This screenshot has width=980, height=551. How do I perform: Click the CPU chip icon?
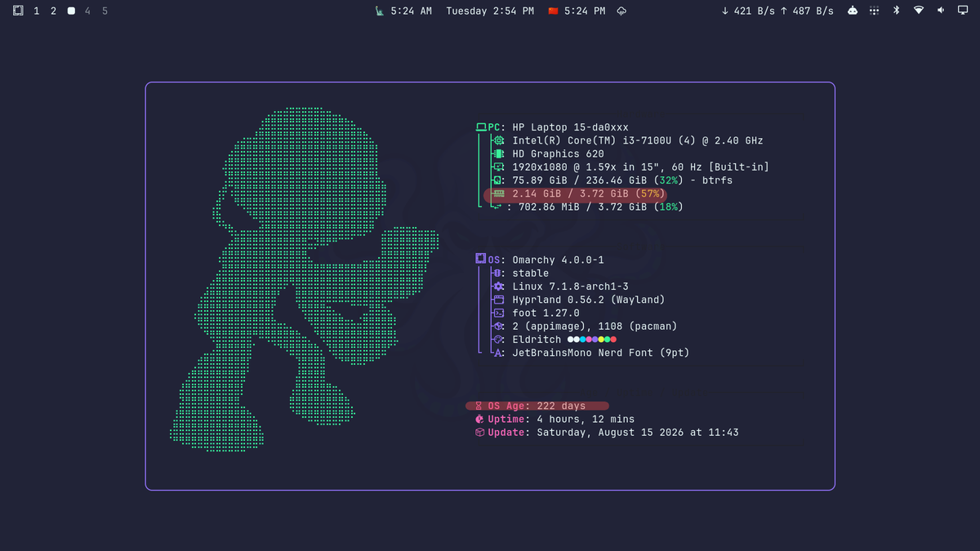click(x=498, y=140)
